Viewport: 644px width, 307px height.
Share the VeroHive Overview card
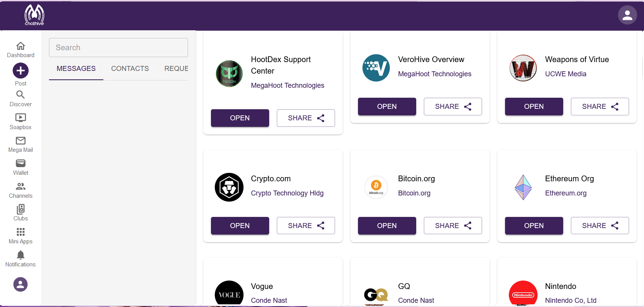pos(453,107)
